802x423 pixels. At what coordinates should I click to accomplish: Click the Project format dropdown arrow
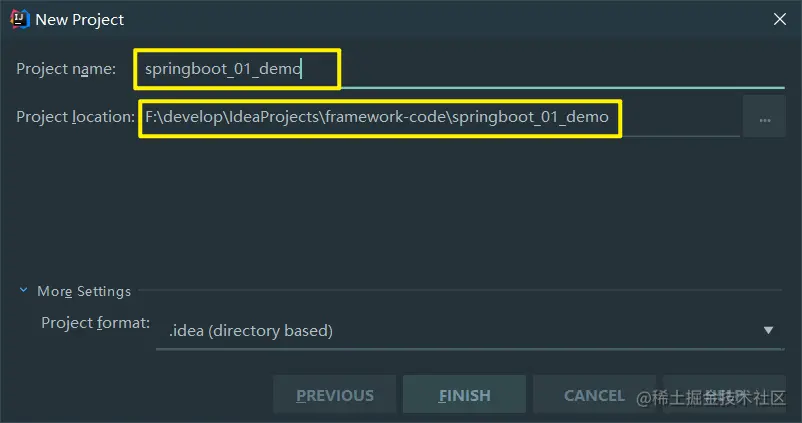(768, 330)
